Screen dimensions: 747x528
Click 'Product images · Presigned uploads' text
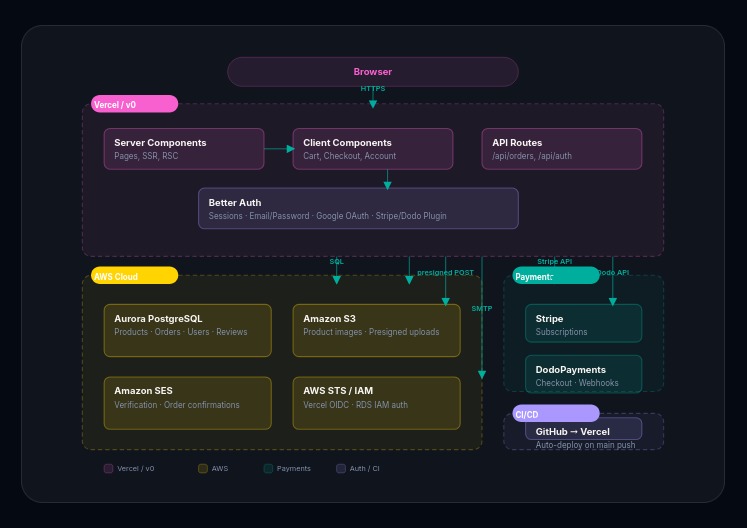pyautogui.click(x=371, y=332)
